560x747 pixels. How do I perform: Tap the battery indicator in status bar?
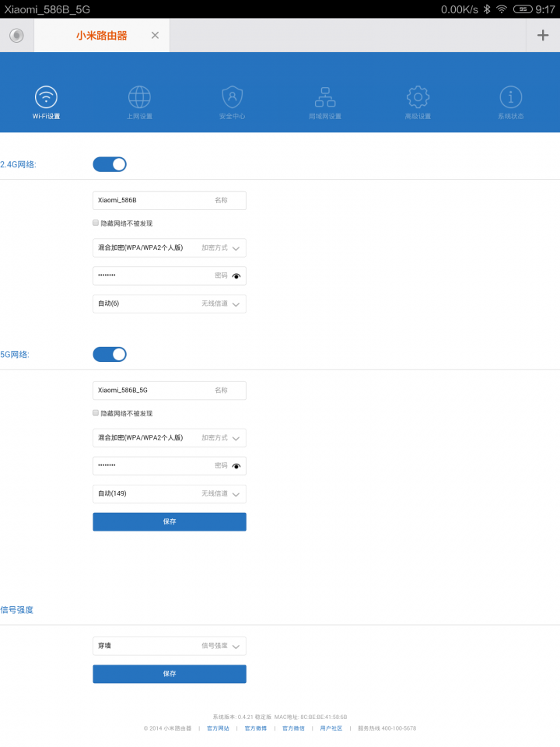click(523, 9)
